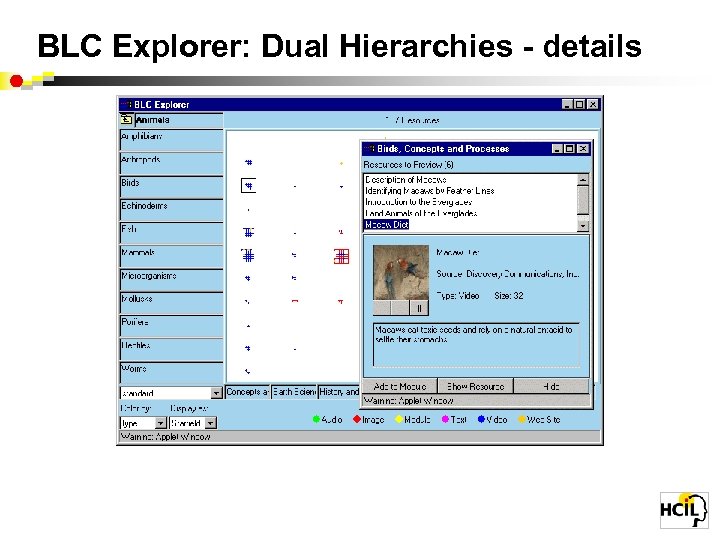Select the Mammals category
Viewport: 720px width, 540px height.
point(171,256)
